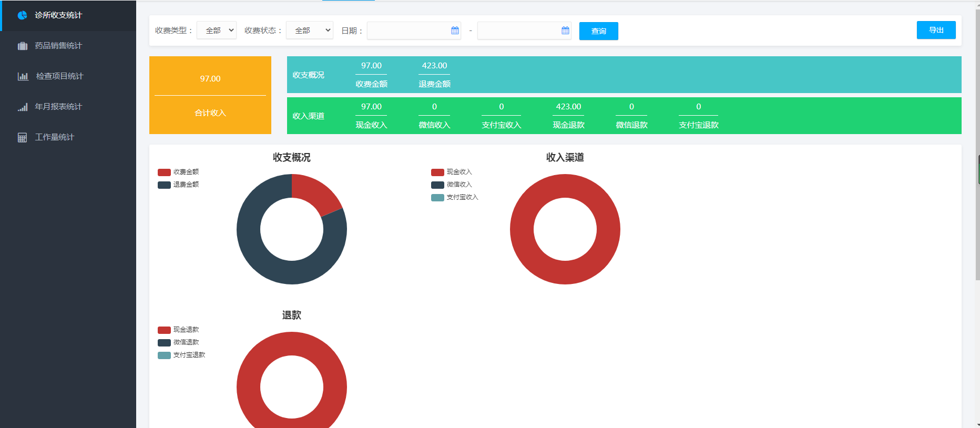Viewport: 980px width, 428px height.
Task: Open 药品销售统计 menu item
Action: [58, 46]
